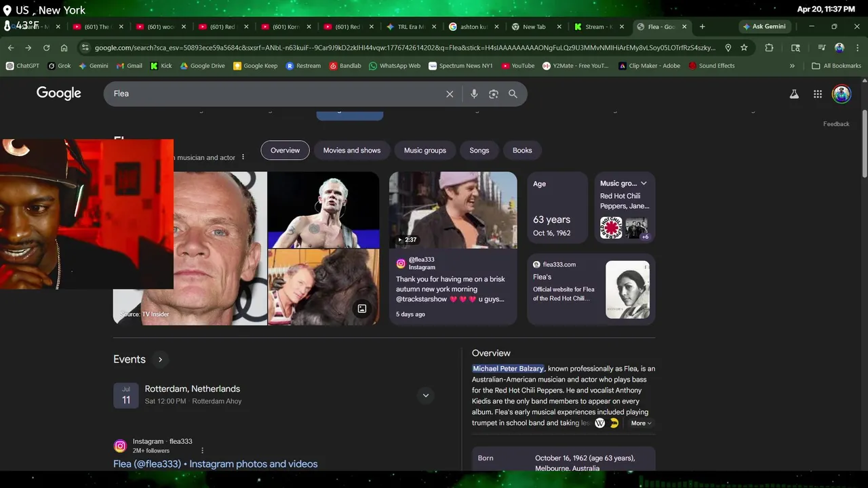The width and height of the screenshot is (868, 488).
Task: Reload the page using the refresh icon
Action: [x=46, y=47]
